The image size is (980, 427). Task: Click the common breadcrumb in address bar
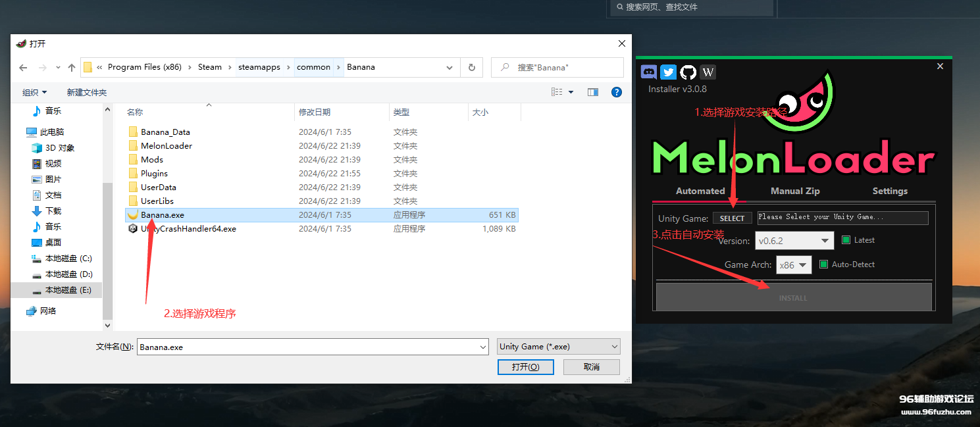(x=313, y=67)
